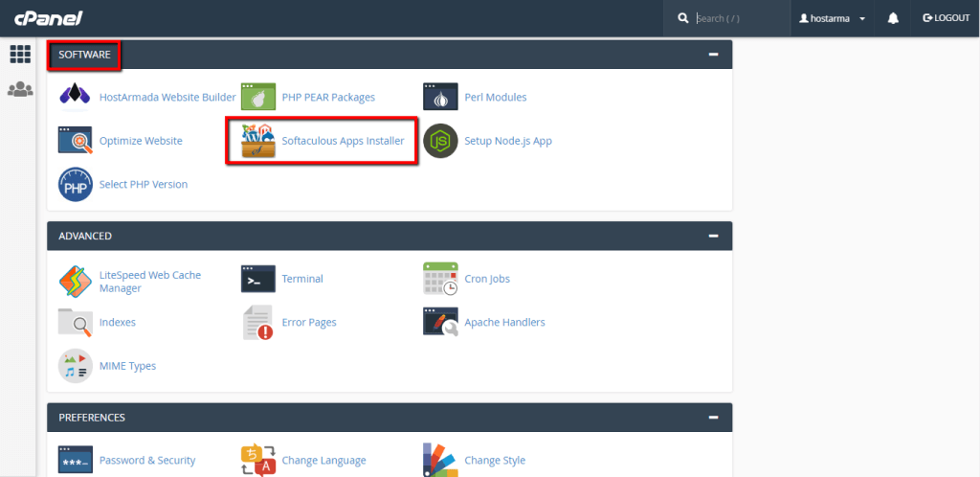Click the Change Language icon

(258, 460)
